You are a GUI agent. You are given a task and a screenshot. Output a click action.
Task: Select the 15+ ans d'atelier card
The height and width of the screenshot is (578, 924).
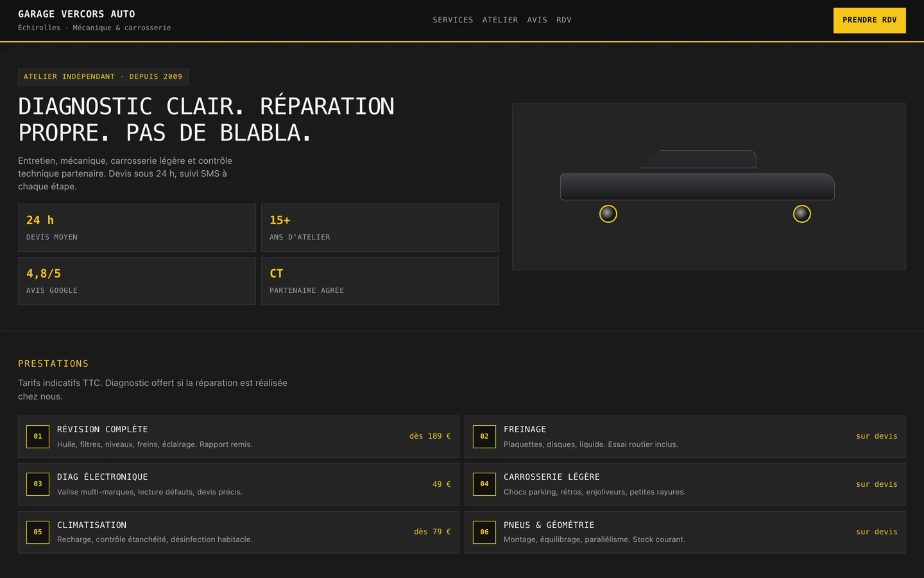[380, 228]
